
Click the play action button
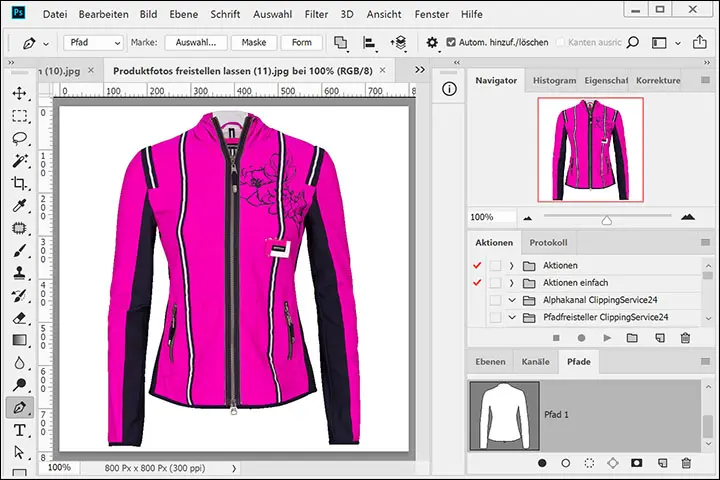click(606, 338)
